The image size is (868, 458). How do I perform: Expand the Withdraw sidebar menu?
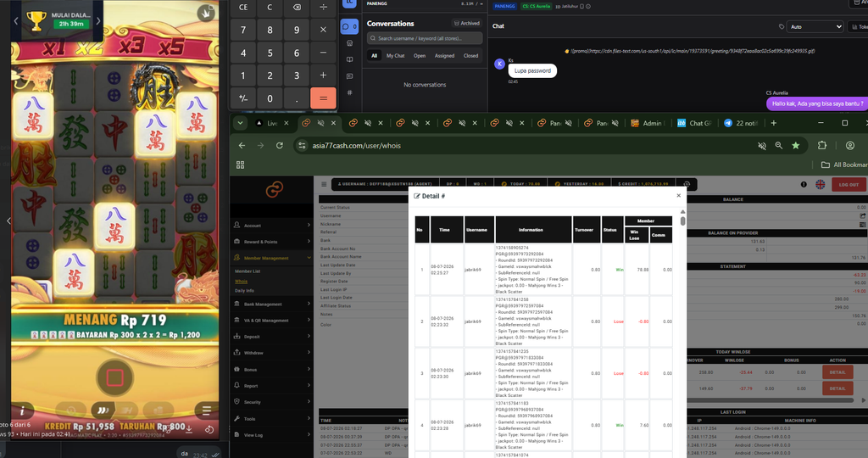point(271,353)
